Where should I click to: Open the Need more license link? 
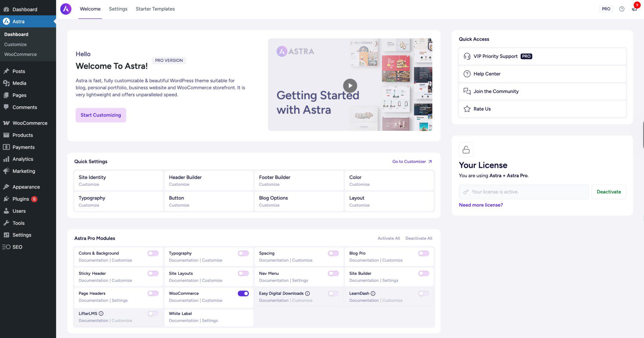click(x=480, y=205)
